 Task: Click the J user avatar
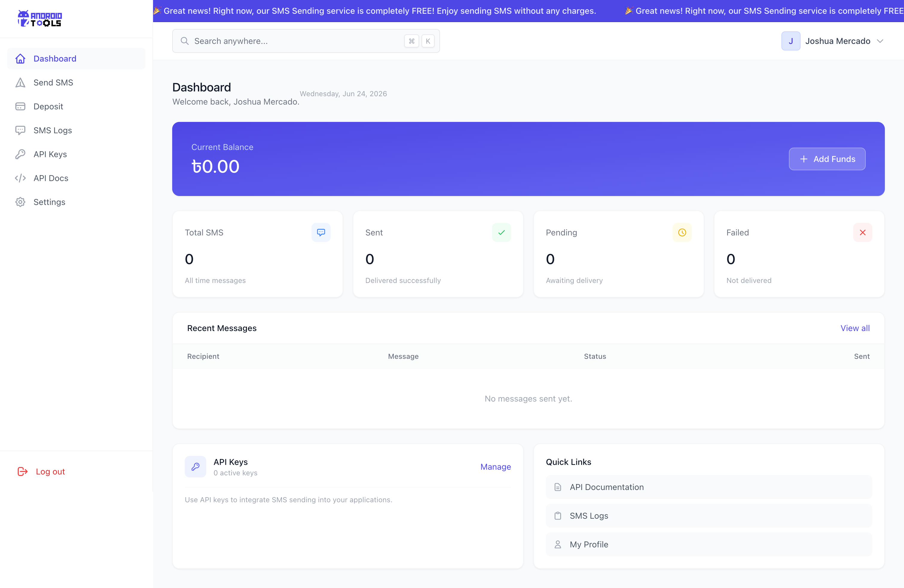coord(791,41)
